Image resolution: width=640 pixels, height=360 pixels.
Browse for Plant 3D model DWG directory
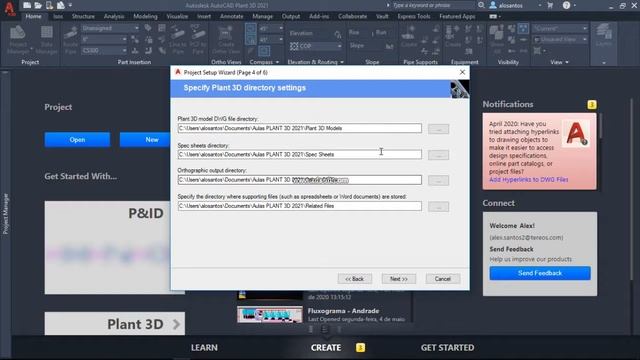point(439,129)
